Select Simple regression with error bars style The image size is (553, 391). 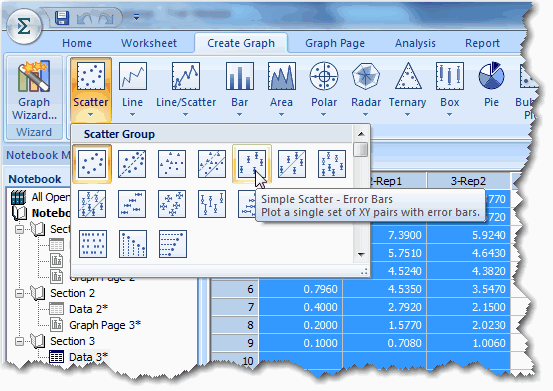coord(292,164)
